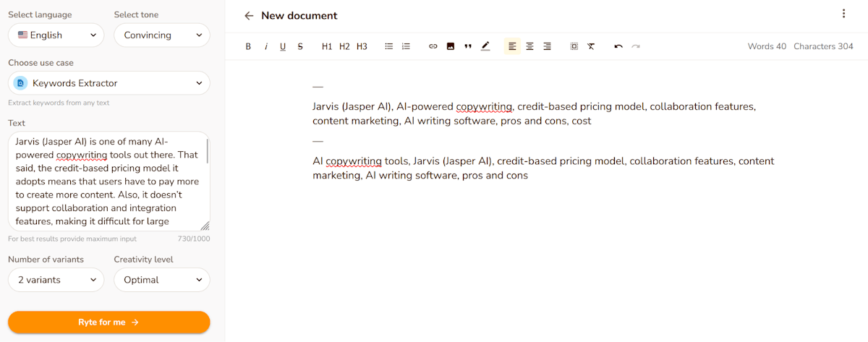Undo the last action
Viewport: 868px width, 342px height.
[618, 46]
